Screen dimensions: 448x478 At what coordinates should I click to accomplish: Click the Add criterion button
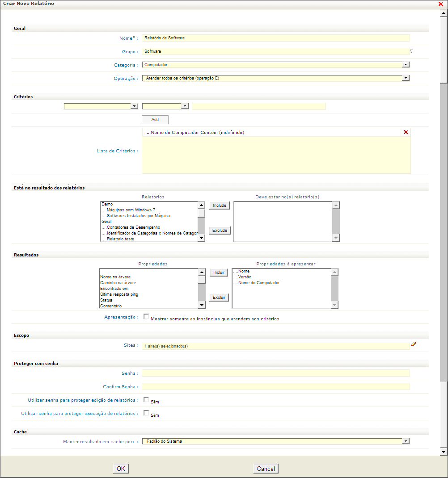[x=155, y=120]
